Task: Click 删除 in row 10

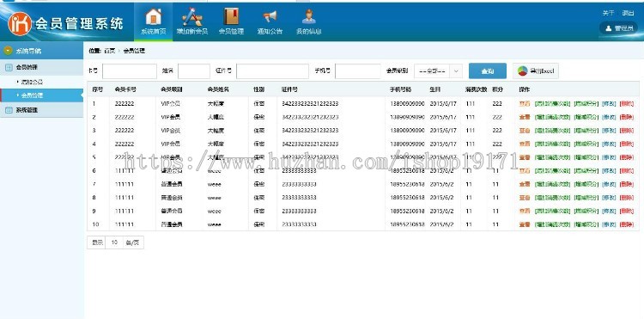Action: 627,224
